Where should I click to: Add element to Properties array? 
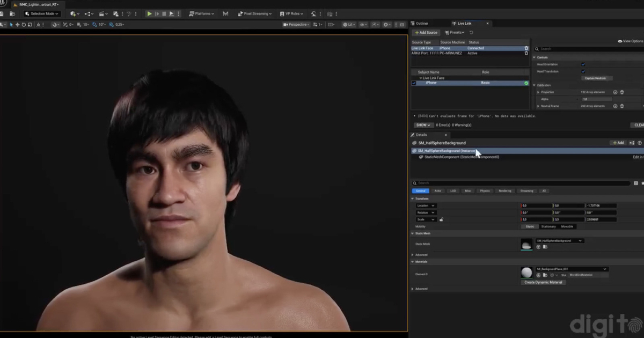tap(615, 92)
